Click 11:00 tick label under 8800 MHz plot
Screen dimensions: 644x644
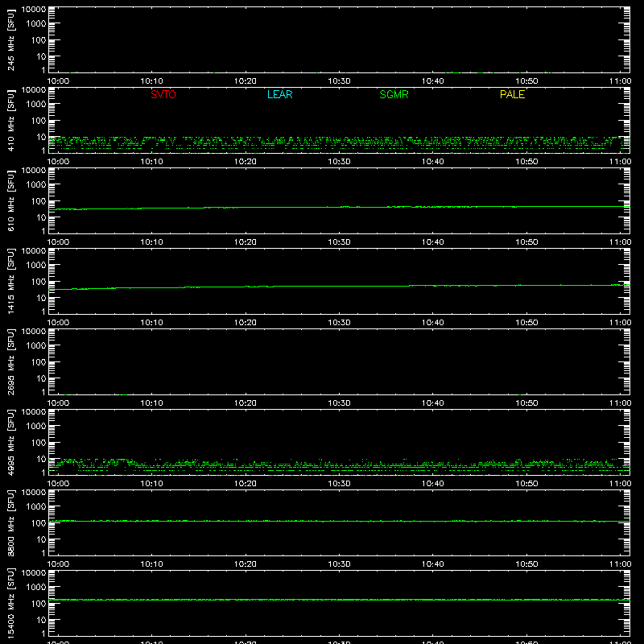[x=620, y=564]
